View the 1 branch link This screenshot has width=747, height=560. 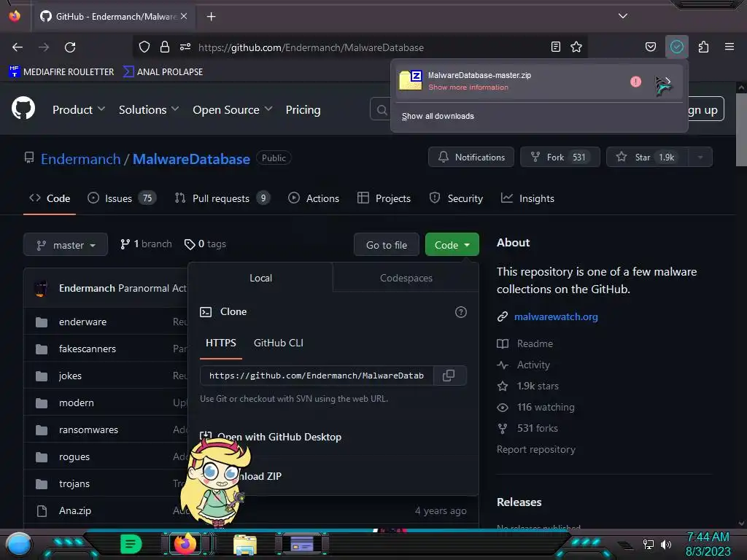coord(146,244)
